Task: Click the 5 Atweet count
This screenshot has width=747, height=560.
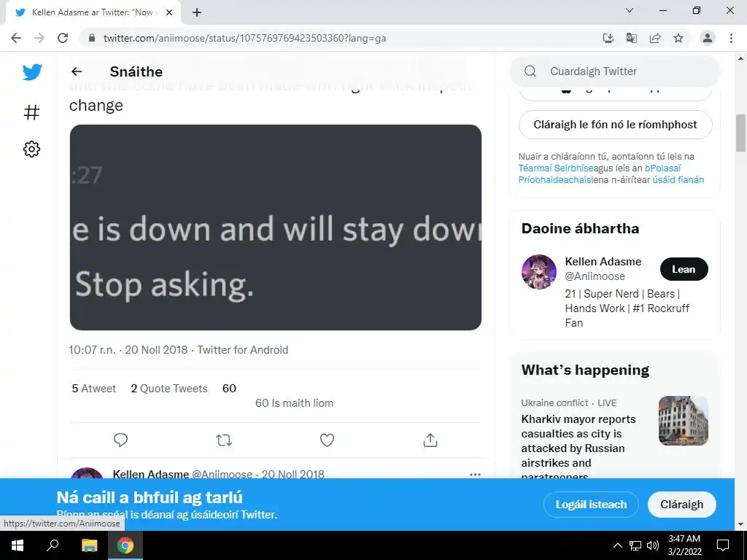Action: [94, 389]
